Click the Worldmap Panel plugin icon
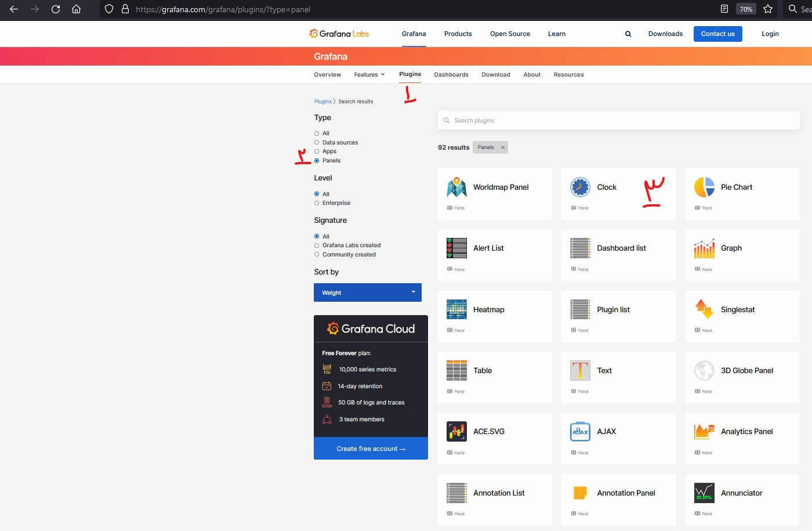The width and height of the screenshot is (812, 531). [456, 187]
